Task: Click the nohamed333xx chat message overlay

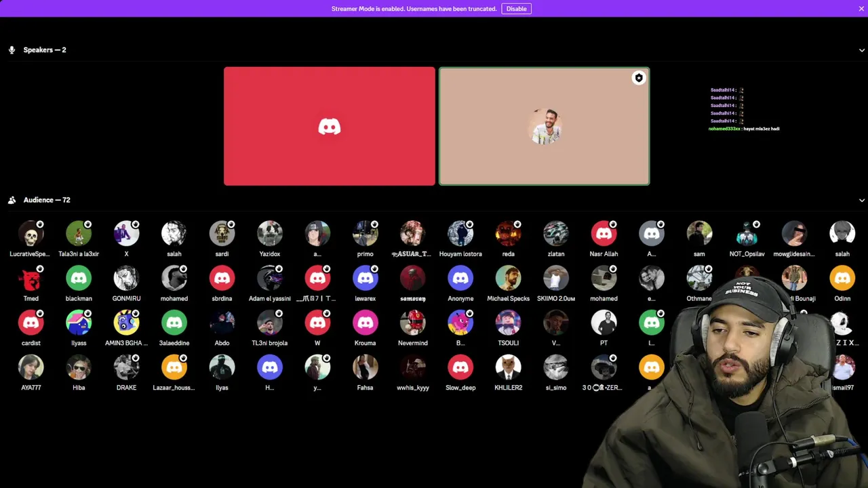Action: pyautogui.click(x=744, y=129)
